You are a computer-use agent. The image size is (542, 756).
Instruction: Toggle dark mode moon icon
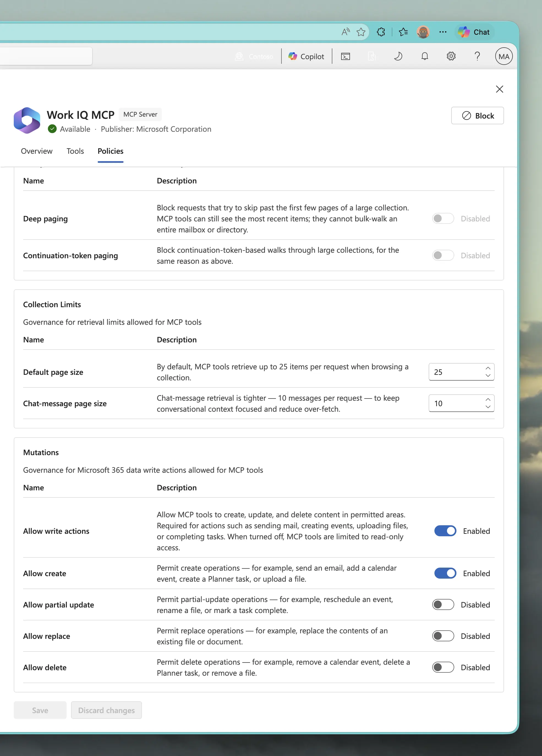tap(398, 56)
